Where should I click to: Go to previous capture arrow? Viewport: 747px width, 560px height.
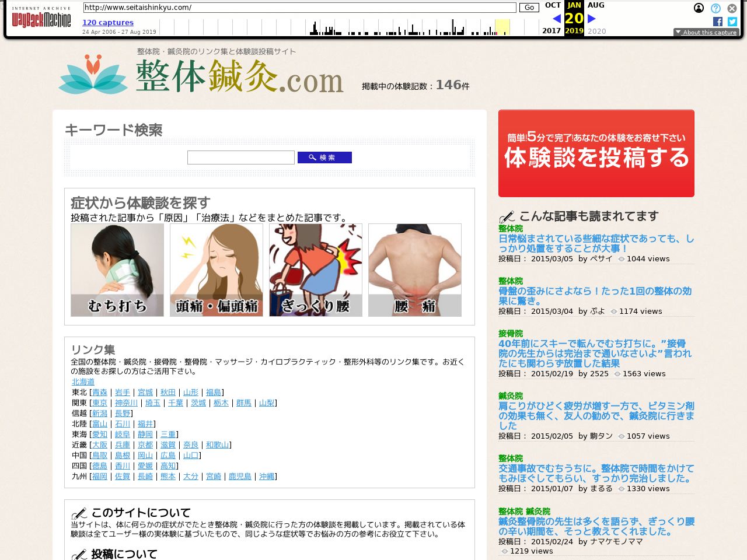point(557,19)
